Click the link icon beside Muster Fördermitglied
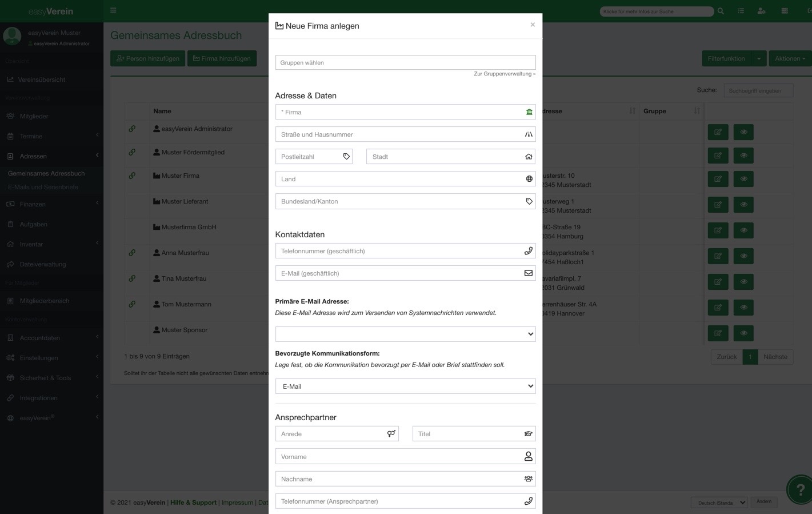 pos(132,152)
